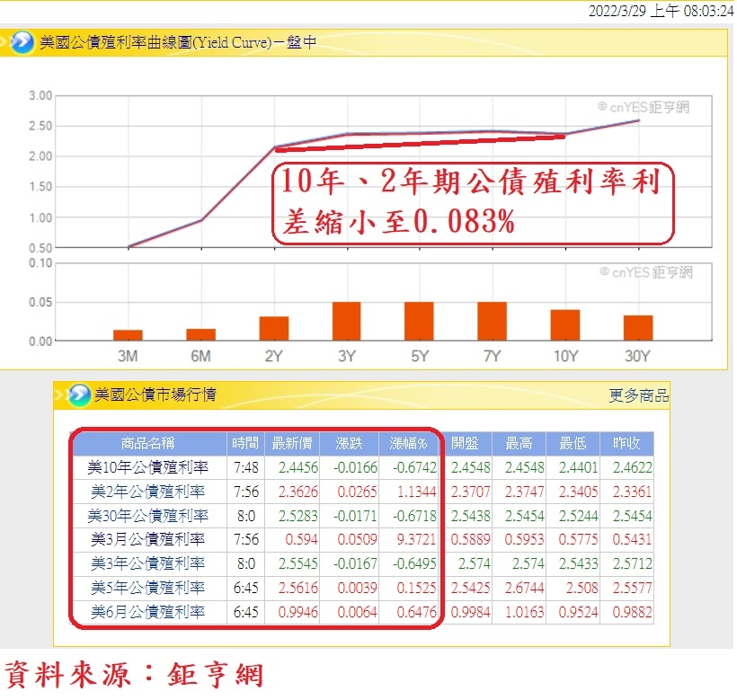Open the 美3年公債殖利率 link
The height and width of the screenshot is (700, 737).
click(x=147, y=563)
